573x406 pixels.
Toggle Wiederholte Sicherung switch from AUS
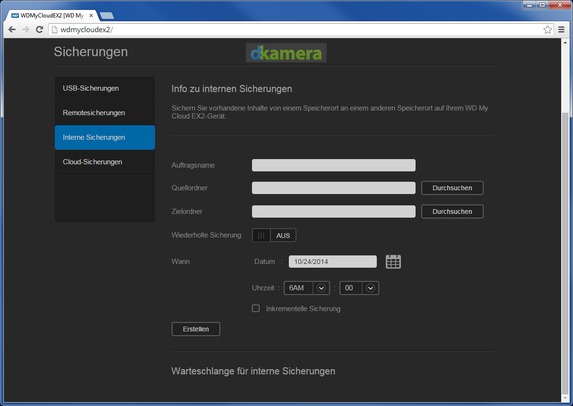point(274,235)
